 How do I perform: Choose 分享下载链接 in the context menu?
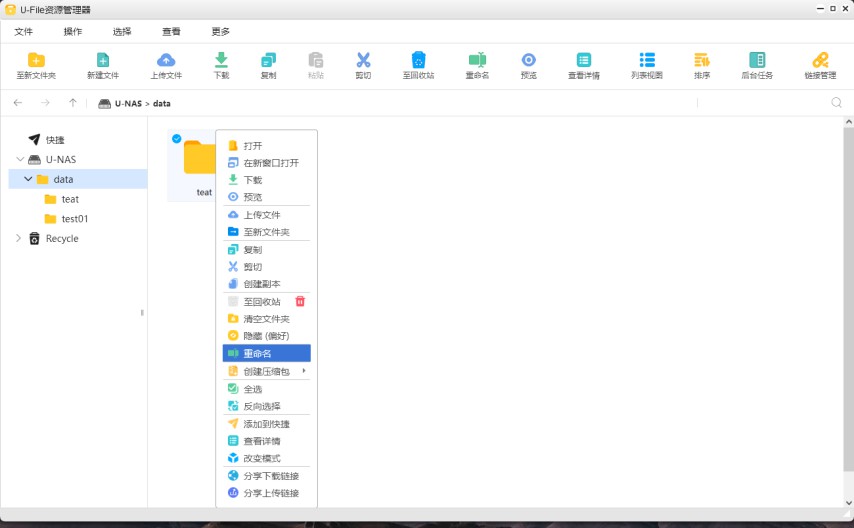pos(266,476)
